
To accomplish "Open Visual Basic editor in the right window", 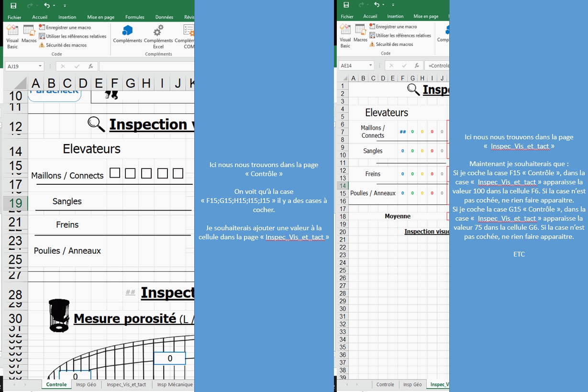I will tap(345, 36).
